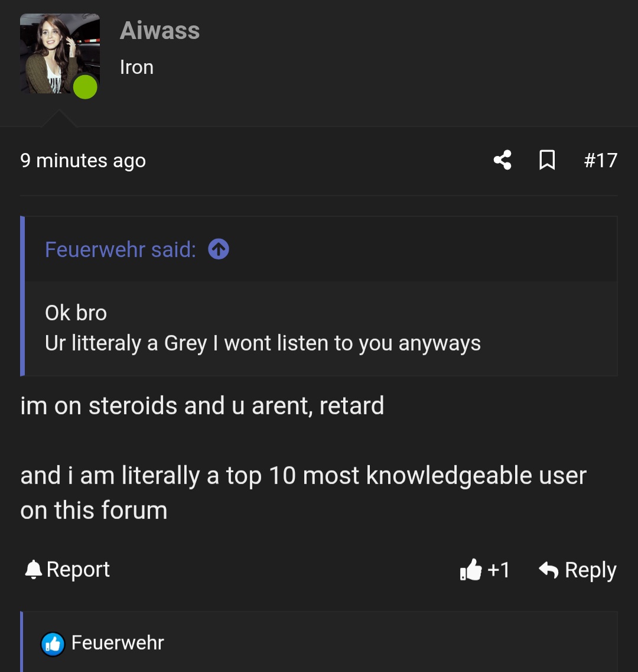Reply to Aiwass's post

[x=590, y=569]
